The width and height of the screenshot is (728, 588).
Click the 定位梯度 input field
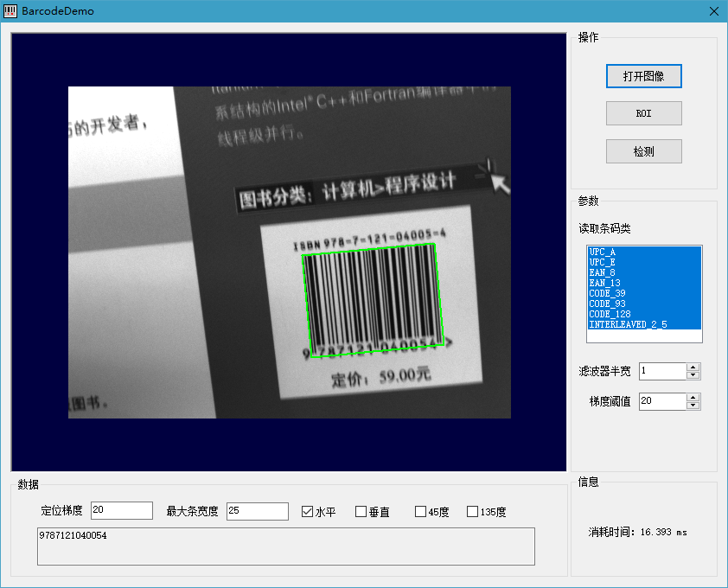(122, 510)
